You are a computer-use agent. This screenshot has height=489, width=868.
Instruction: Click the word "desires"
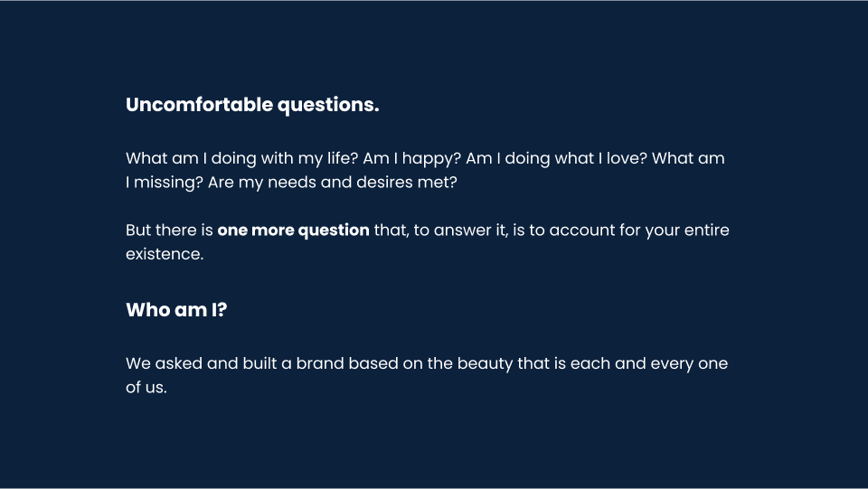[382, 182]
